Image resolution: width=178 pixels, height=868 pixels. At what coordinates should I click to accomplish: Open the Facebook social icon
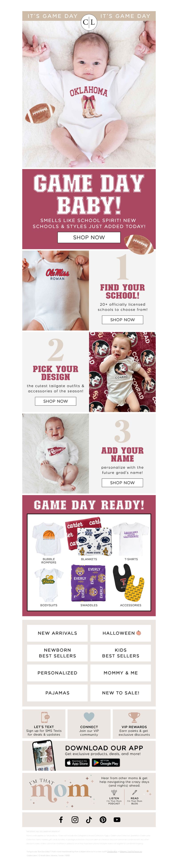coord(61,819)
